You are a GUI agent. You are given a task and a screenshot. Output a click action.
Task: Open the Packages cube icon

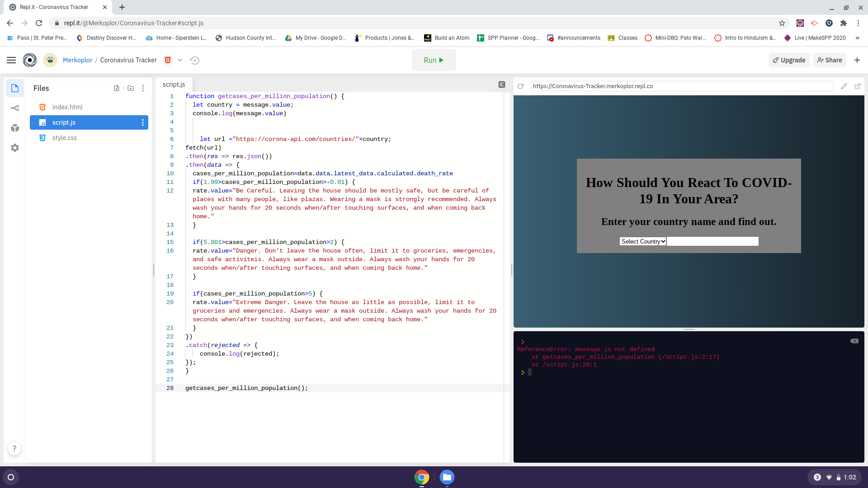point(15,128)
